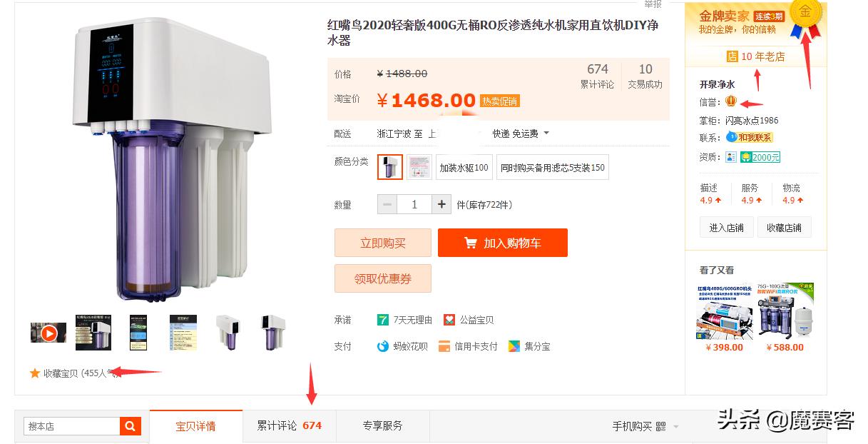Choose the 加装水驱100 option
Viewport: 868px width, 444px height.
point(464,167)
